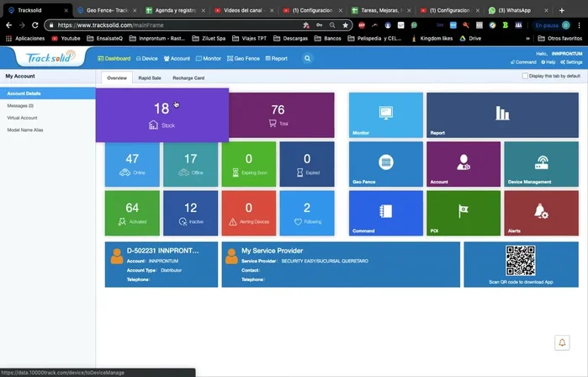The width and height of the screenshot is (588, 377).
Task: Open the Geo Fence menu in top navigation
Action: click(243, 59)
